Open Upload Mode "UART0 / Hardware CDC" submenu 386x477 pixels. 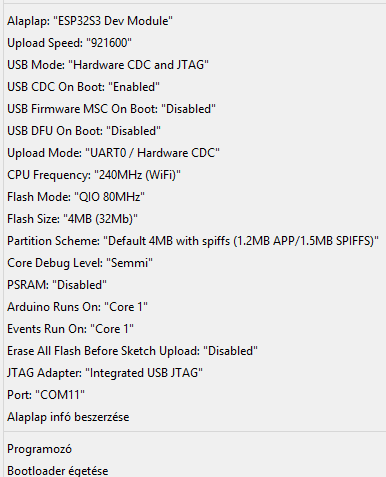(195, 153)
